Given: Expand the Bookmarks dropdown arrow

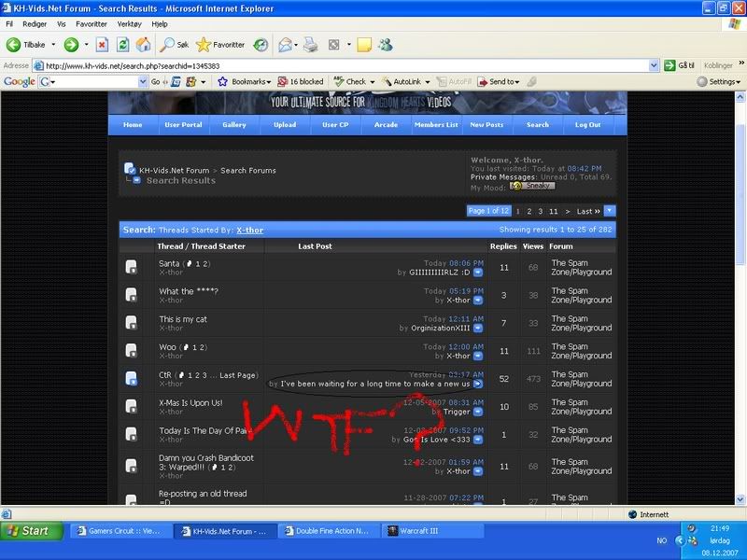Looking at the screenshot, I should coord(269,82).
